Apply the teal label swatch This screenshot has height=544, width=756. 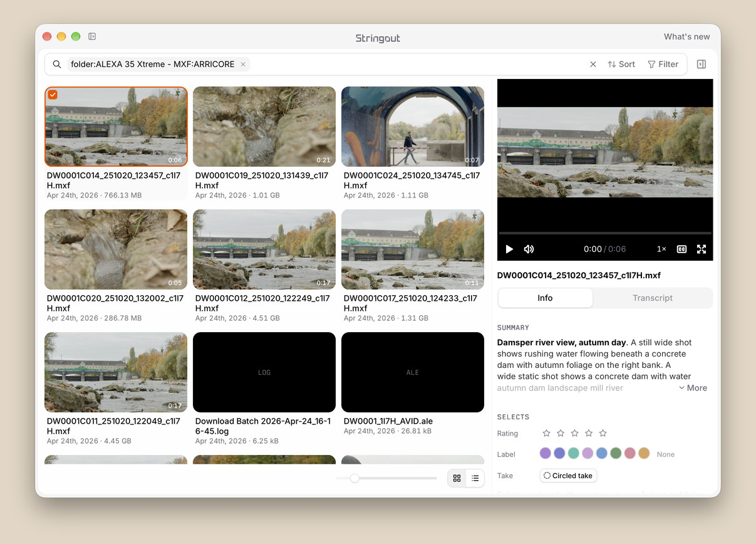(x=574, y=453)
